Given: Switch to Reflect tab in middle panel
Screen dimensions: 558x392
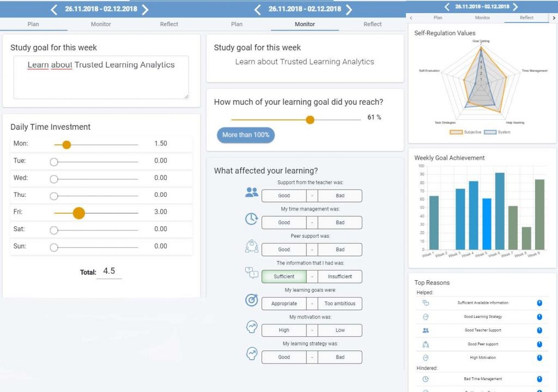Looking at the screenshot, I should (373, 24).
